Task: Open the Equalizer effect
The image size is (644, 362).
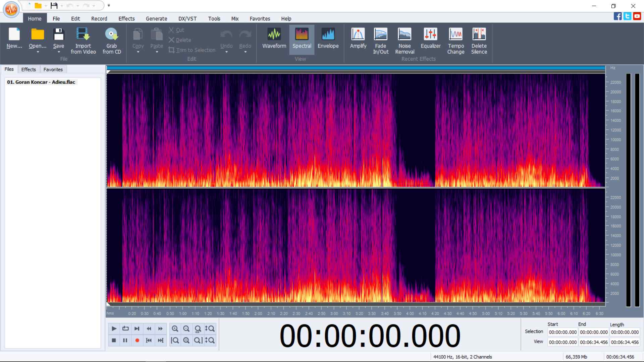Action: (x=430, y=39)
